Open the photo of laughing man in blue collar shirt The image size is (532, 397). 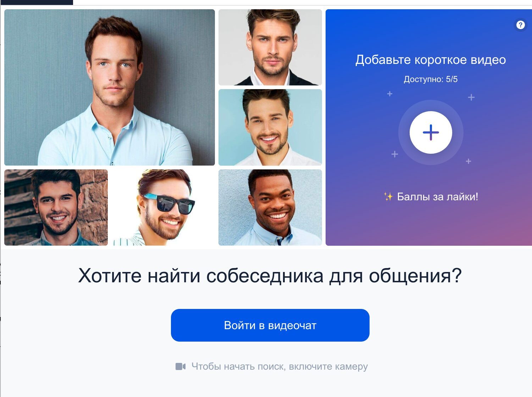click(270, 207)
